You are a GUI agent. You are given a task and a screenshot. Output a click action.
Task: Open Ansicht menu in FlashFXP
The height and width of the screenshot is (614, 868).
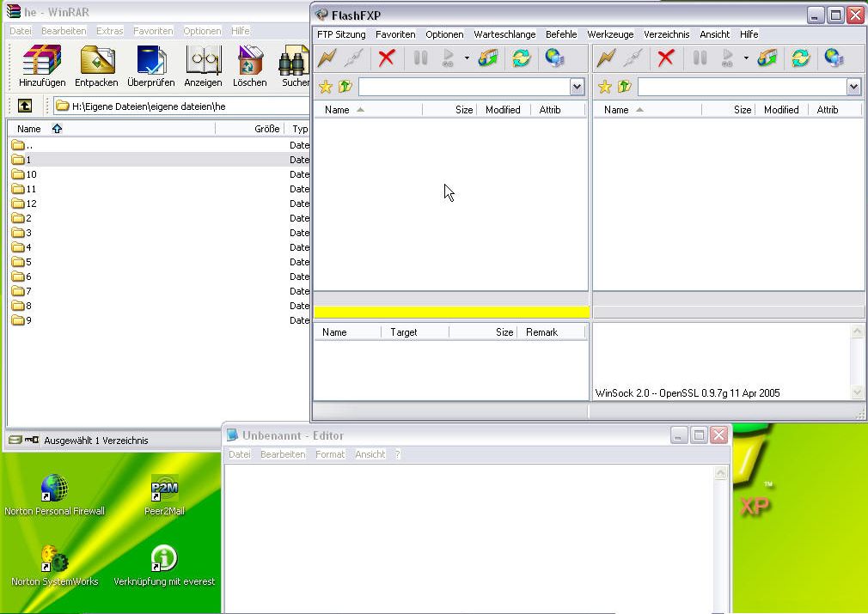tap(714, 34)
